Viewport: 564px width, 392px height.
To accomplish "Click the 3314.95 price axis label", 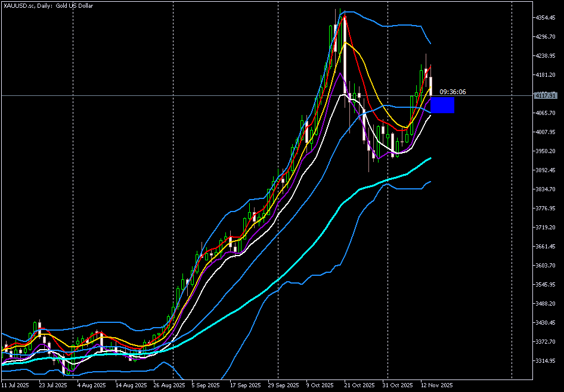I will coord(546,361).
